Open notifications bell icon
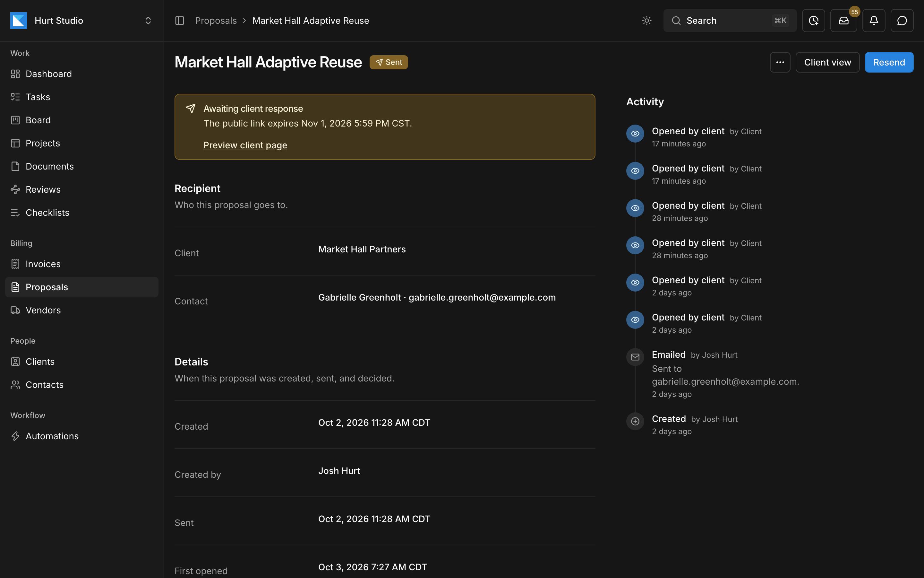Screen dimensions: 924x578 pyautogui.click(x=874, y=21)
